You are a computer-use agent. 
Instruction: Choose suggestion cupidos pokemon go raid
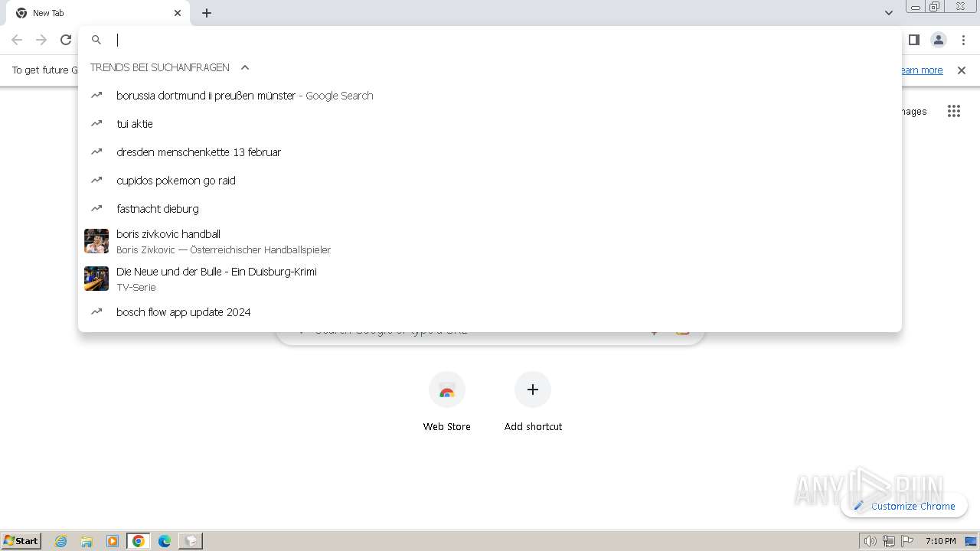[490, 181]
